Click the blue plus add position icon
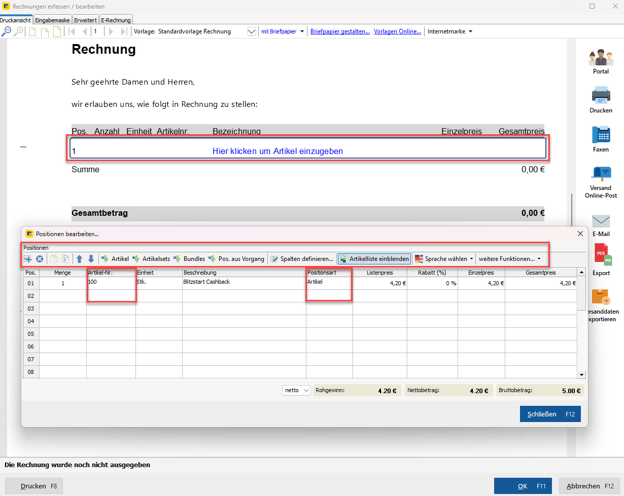Screen dimensions: 624x496 (x=28, y=259)
